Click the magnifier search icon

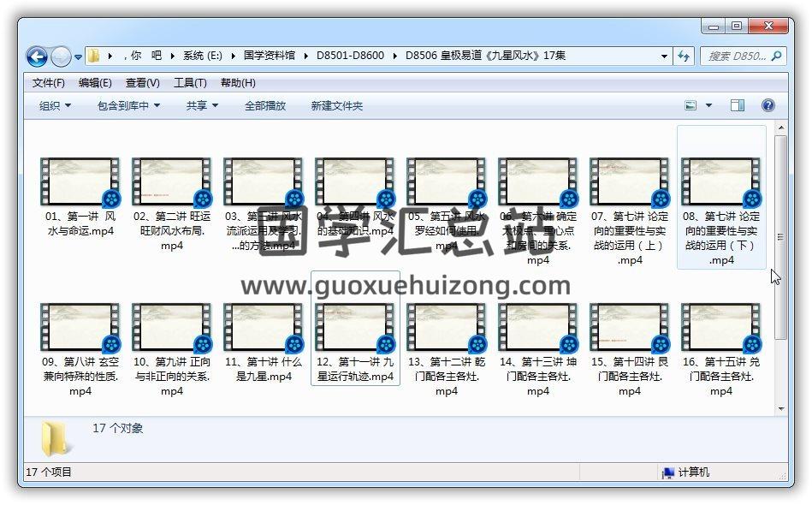coord(776,56)
